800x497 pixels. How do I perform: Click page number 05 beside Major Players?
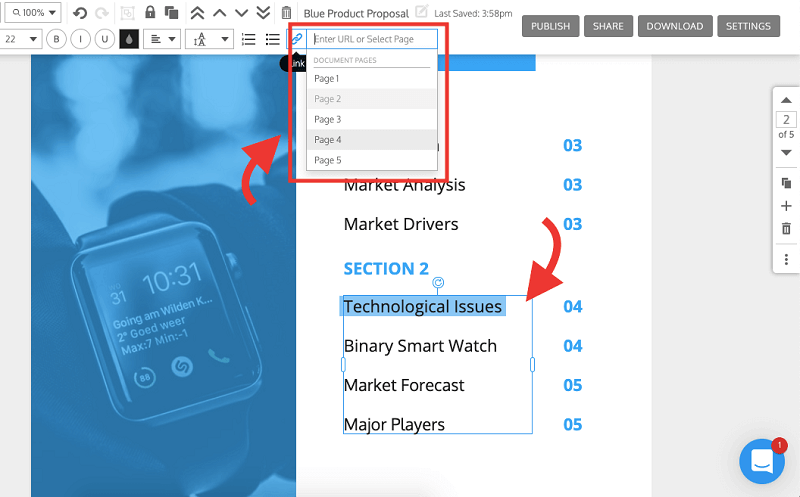pos(572,425)
